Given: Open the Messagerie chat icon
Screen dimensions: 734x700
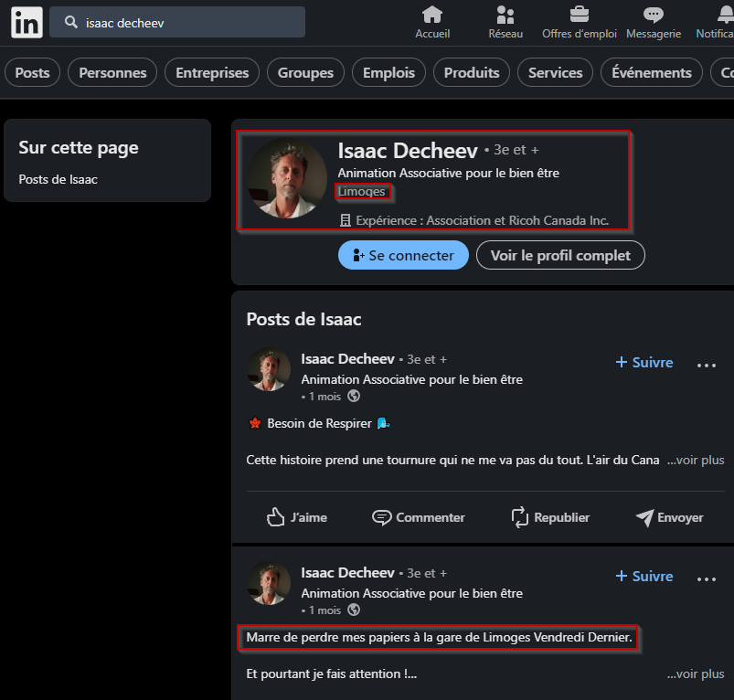Looking at the screenshot, I should (x=653, y=16).
